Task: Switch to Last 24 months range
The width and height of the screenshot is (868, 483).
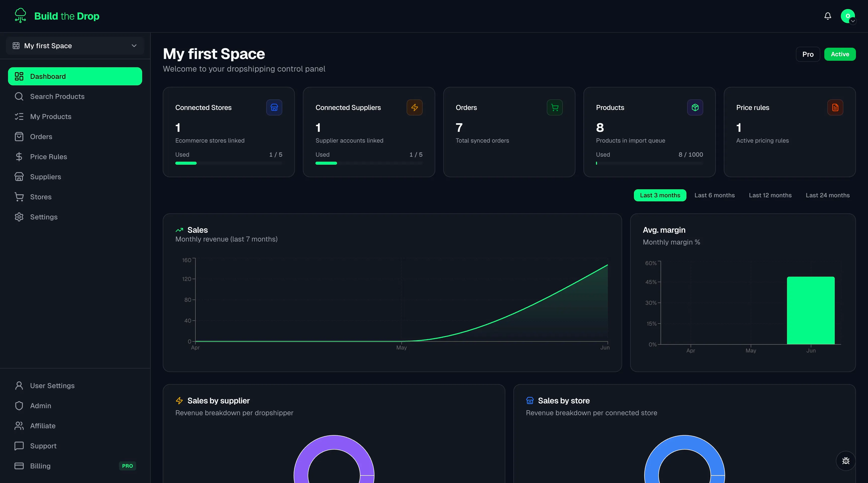Action: click(x=828, y=195)
